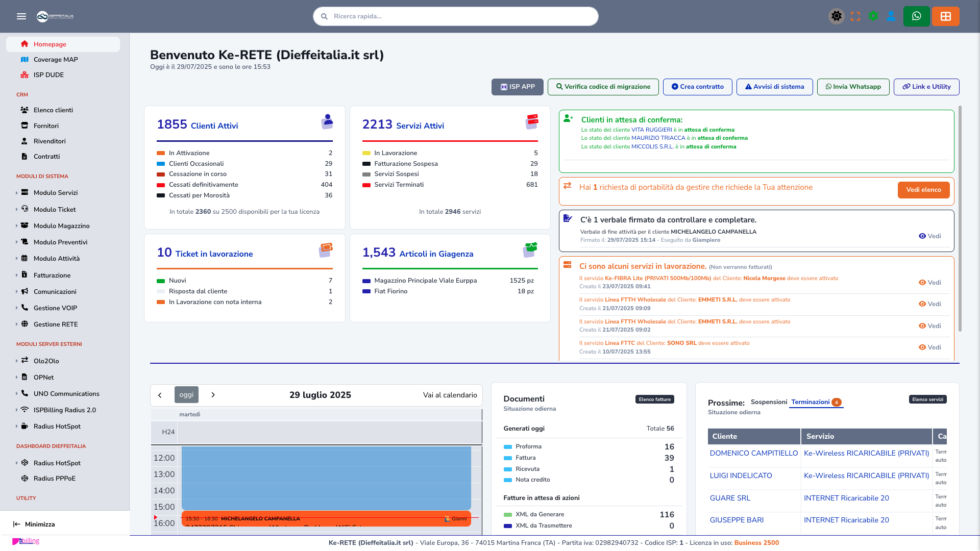Open the green settings gear icon

[x=873, y=16]
